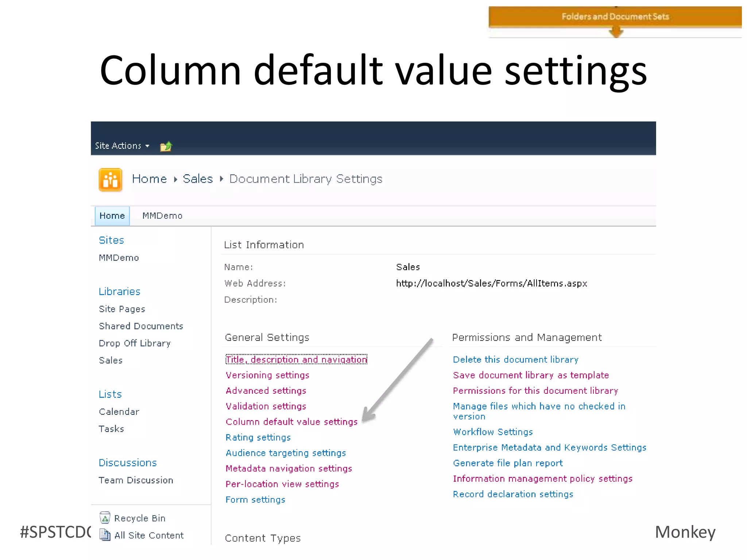
Task: Click Delete this document library
Action: [x=516, y=359]
